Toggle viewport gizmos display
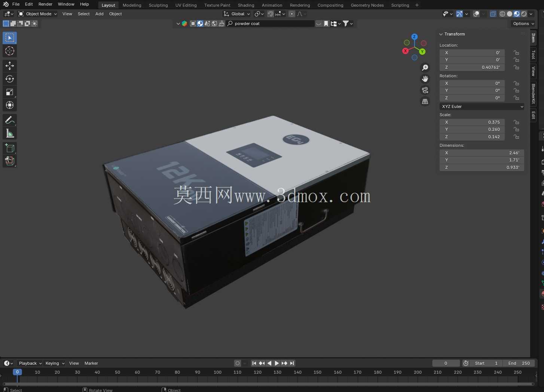 (459, 14)
